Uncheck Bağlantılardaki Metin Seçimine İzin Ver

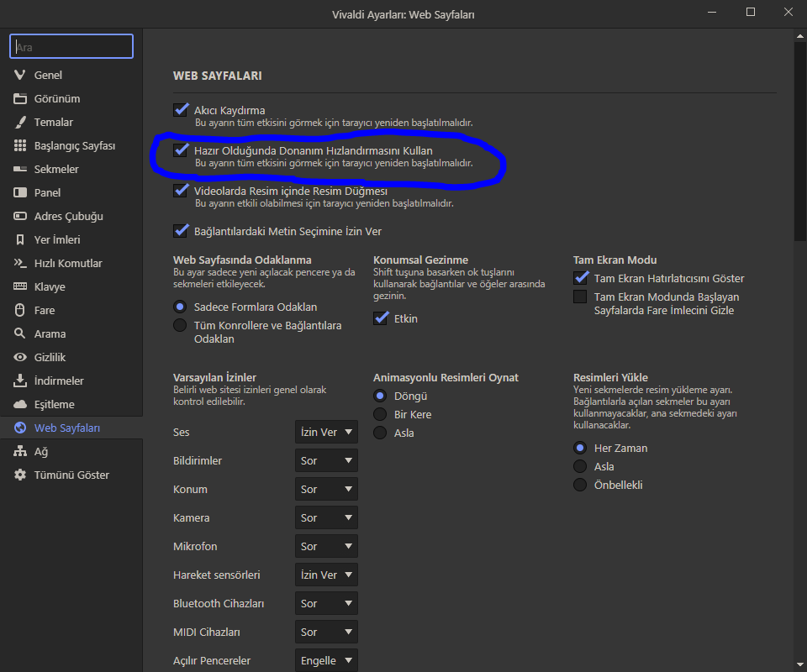[180, 231]
